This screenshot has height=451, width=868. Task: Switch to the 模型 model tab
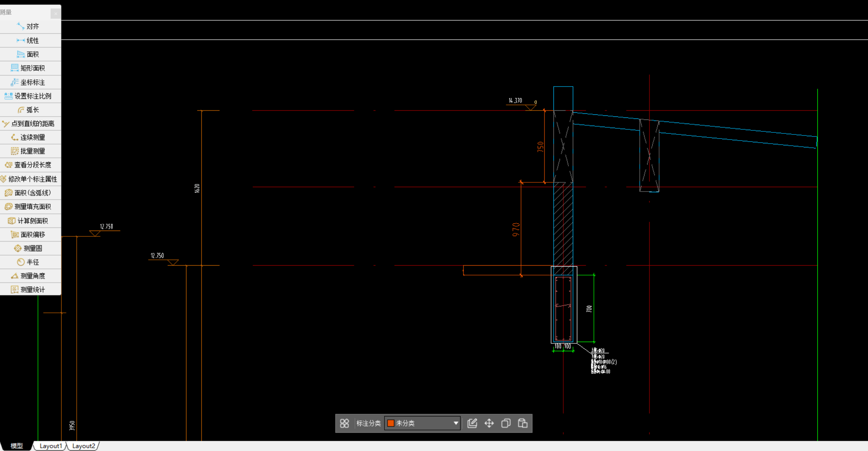(17, 446)
